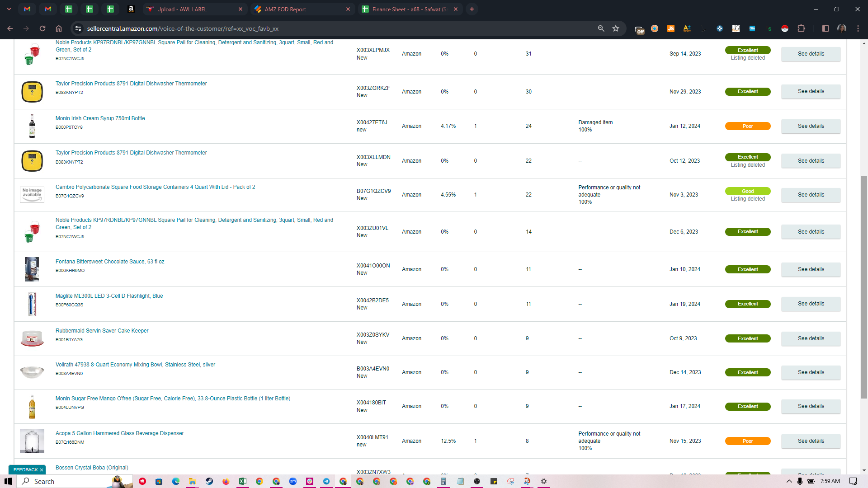Viewport: 868px width, 488px height.
Task: Open Cambro Polycarbonate Food Storage Containers link
Action: point(156,187)
